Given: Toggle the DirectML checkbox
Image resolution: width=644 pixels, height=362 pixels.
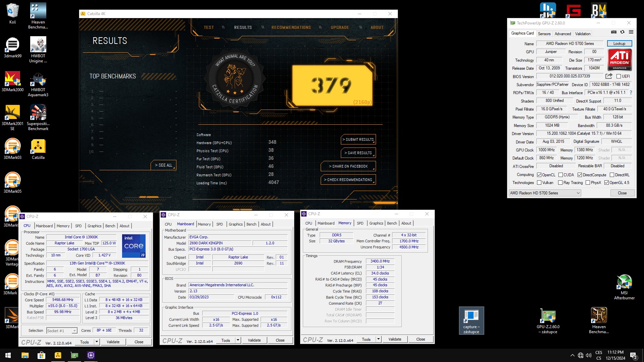Looking at the screenshot, I should 612,175.
